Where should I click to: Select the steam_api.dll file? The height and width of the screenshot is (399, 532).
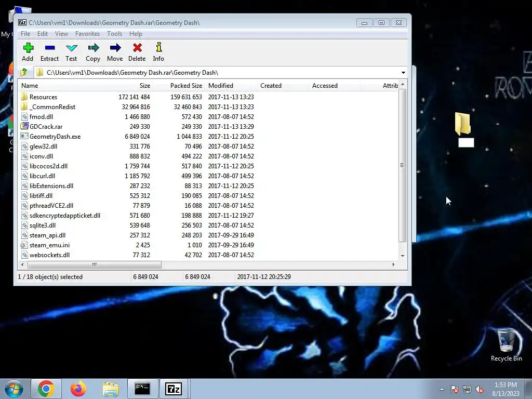click(x=47, y=235)
